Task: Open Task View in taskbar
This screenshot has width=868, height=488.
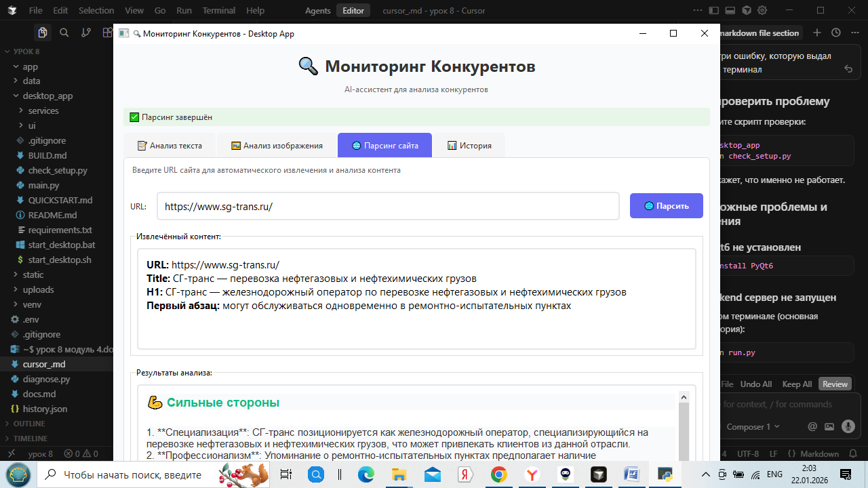Action: (x=285, y=474)
